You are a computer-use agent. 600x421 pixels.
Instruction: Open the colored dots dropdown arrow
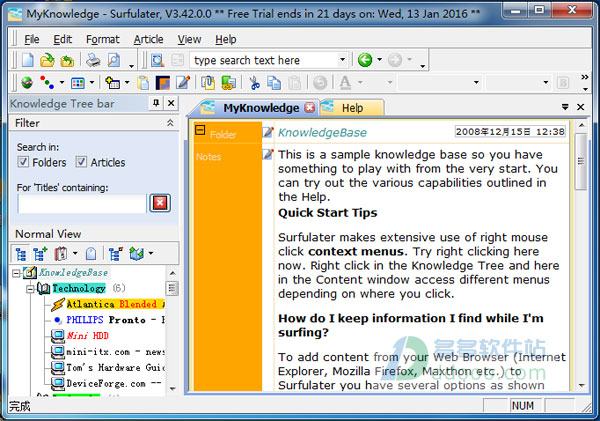point(62,82)
